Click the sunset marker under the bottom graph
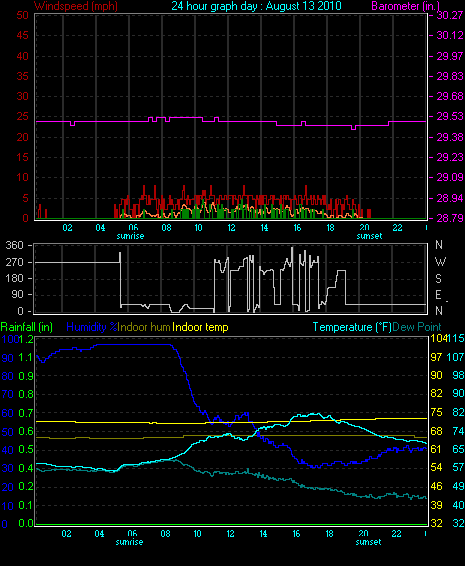The height and width of the screenshot is (566, 465). click(368, 542)
